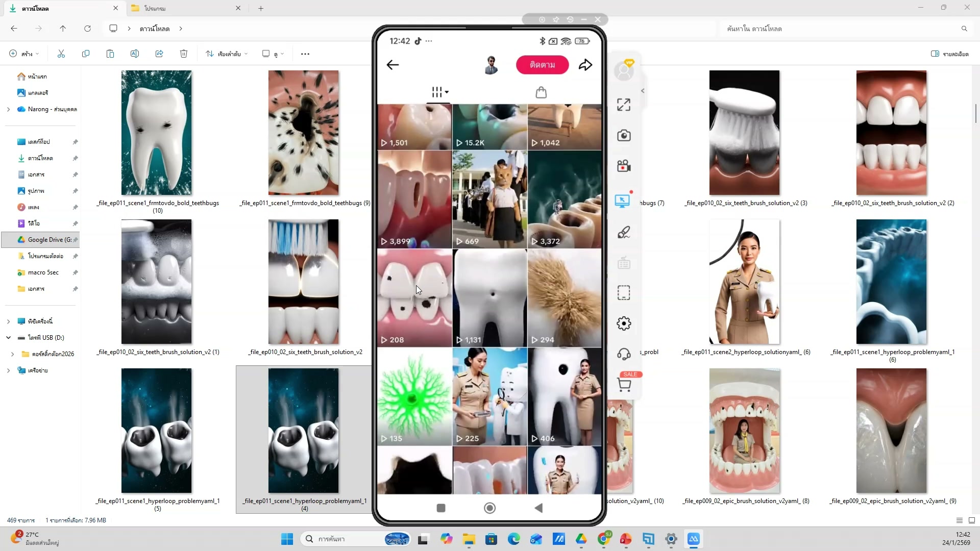Open the สร้าง (New) dropdown
This screenshot has width=980, height=551.
(x=23, y=54)
